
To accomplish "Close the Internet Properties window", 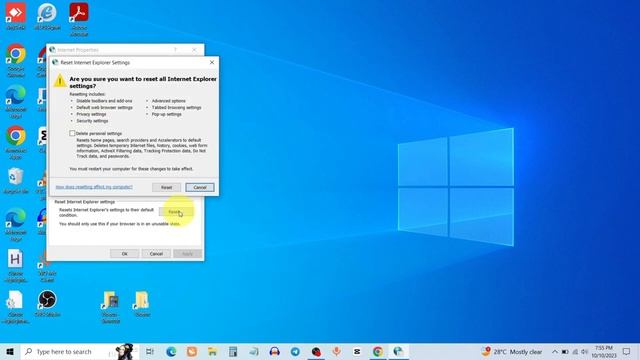I will [194, 50].
